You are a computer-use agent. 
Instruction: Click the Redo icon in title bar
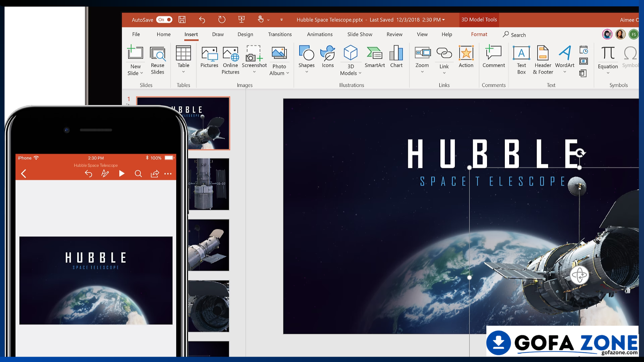pos(222,20)
